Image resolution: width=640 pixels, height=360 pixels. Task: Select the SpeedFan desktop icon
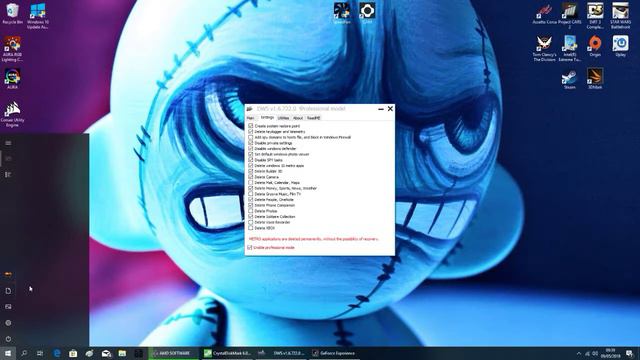[x=342, y=13]
